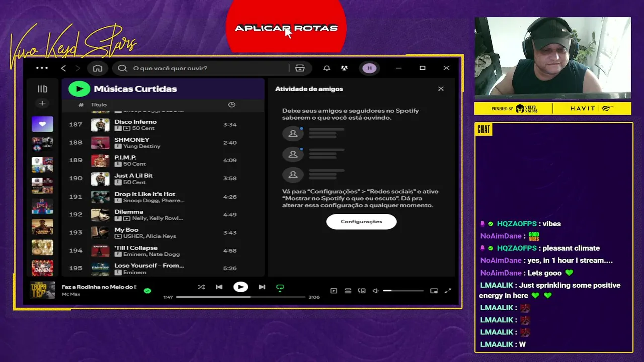
Task: Toggle the green liked checkmark
Action: (147, 291)
